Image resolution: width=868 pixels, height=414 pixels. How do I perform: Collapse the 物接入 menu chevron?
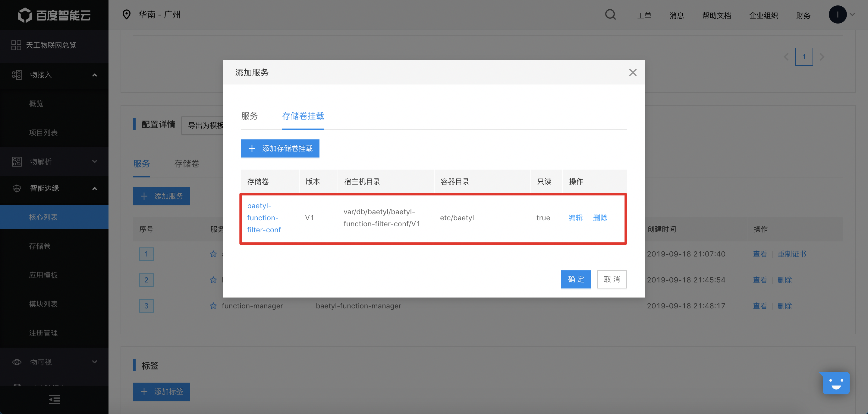(95, 75)
